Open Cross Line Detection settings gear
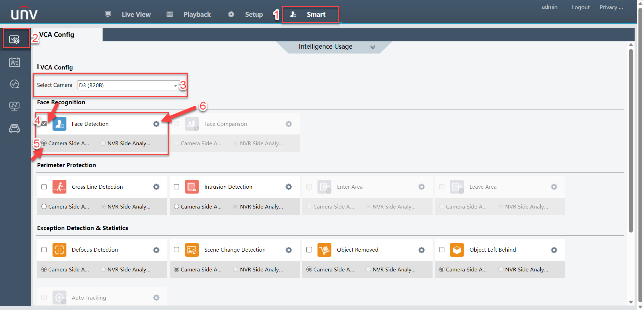 pyautogui.click(x=156, y=187)
